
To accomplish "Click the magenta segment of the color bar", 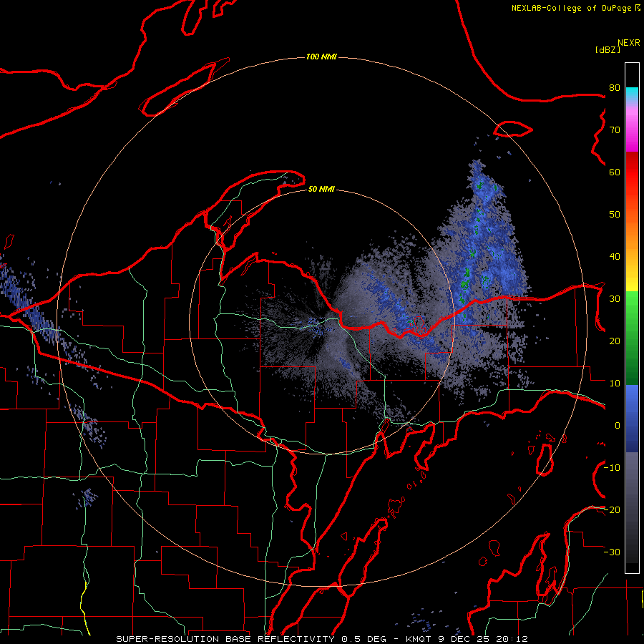I will coord(632,130).
